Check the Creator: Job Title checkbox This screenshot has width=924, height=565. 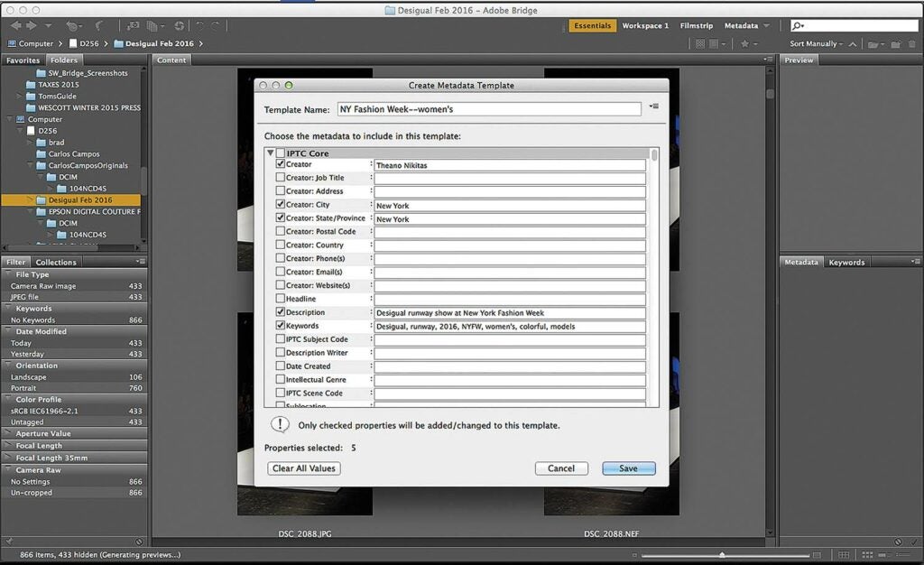point(281,177)
